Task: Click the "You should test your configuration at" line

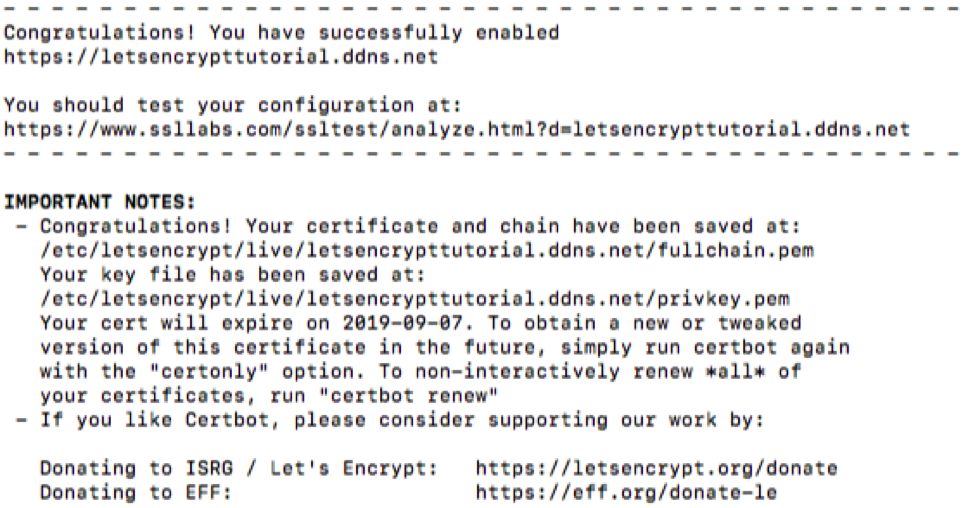Action: [x=233, y=106]
